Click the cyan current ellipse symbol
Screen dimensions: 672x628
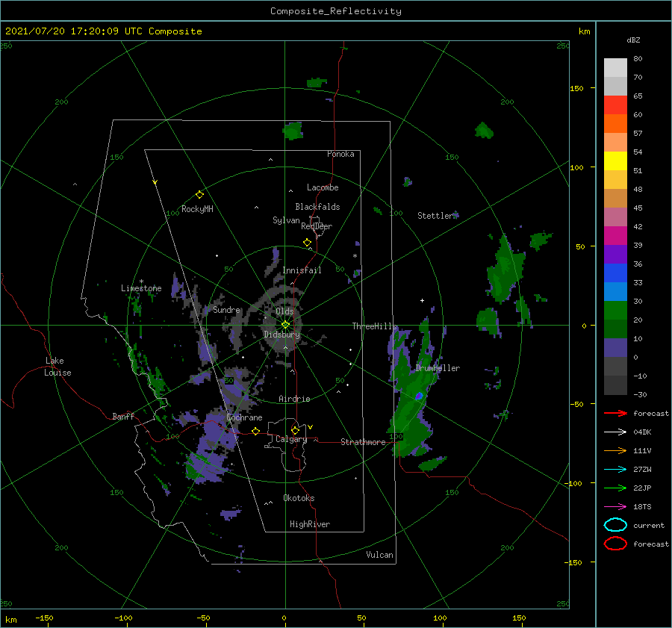pyautogui.click(x=615, y=525)
